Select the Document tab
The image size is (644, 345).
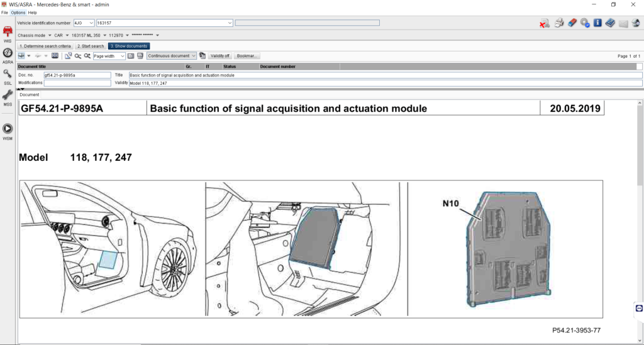[29, 95]
